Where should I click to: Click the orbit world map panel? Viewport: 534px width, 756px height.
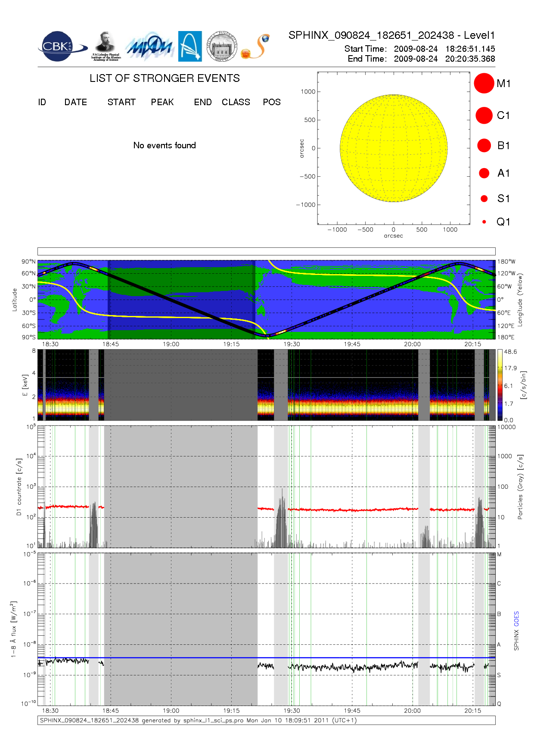266,300
